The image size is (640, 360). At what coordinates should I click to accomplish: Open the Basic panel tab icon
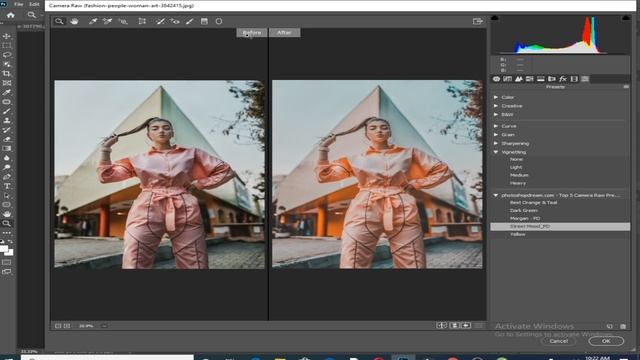point(496,79)
